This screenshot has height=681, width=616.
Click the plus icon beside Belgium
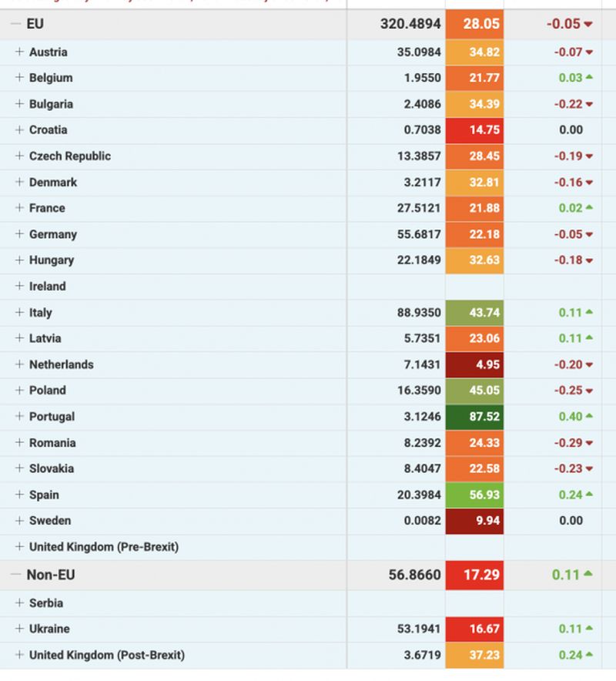pyautogui.click(x=20, y=78)
